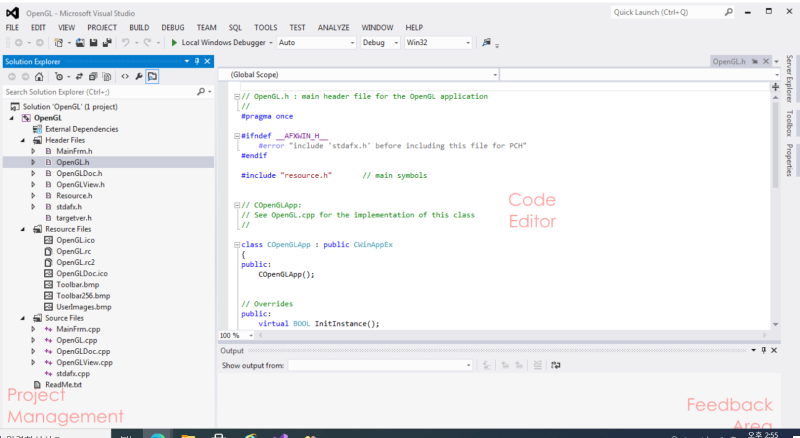The image size is (800, 438).
Task: Select External Dependencies node
Action: click(82, 129)
